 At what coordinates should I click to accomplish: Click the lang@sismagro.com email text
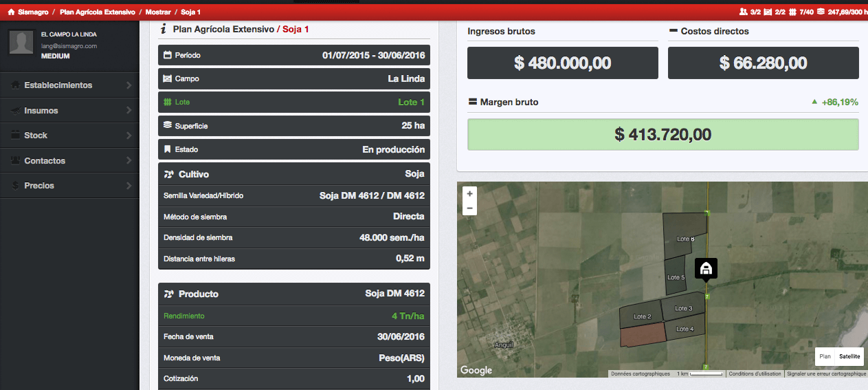pyautogui.click(x=69, y=46)
